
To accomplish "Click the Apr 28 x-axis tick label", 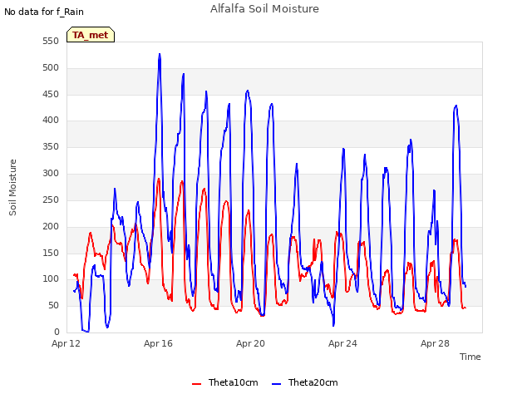I will pos(435,343).
